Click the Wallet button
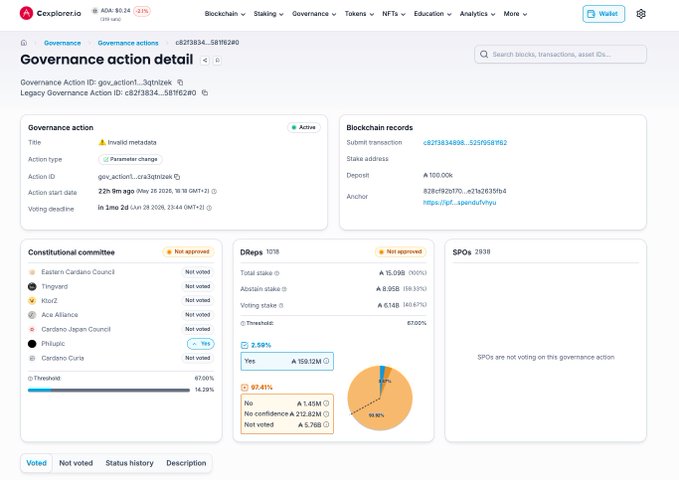The image size is (679, 480). point(604,14)
